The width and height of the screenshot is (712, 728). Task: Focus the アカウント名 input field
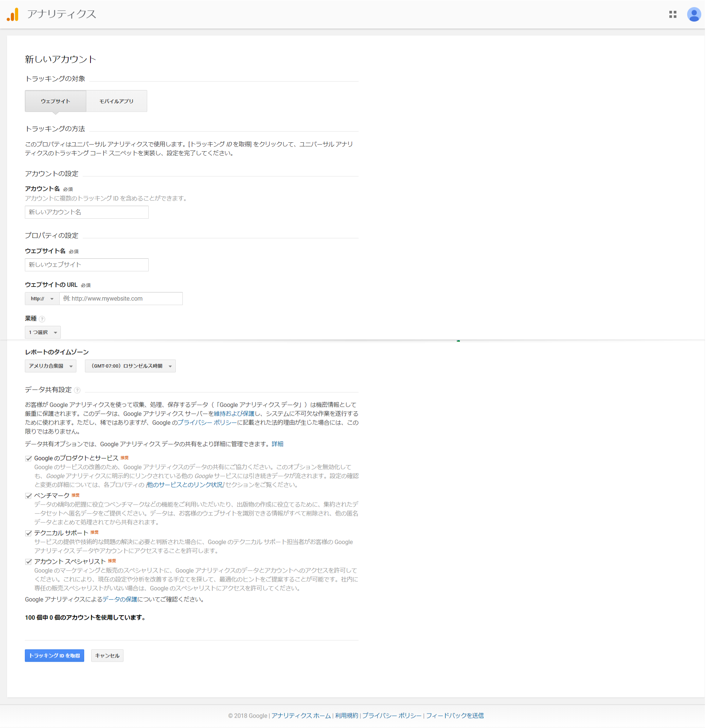coord(87,212)
